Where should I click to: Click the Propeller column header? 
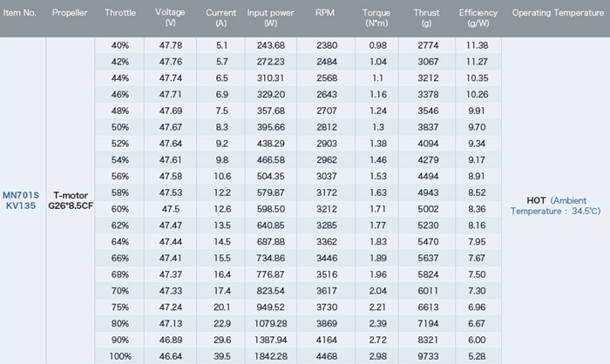[x=70, y=14]
